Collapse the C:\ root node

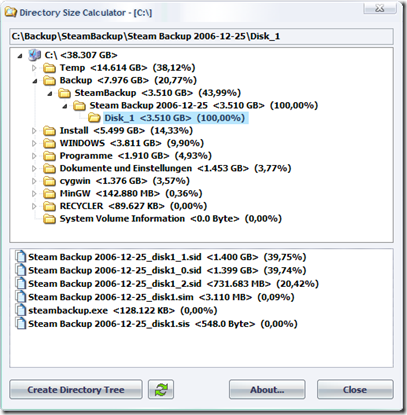point(20,56)
